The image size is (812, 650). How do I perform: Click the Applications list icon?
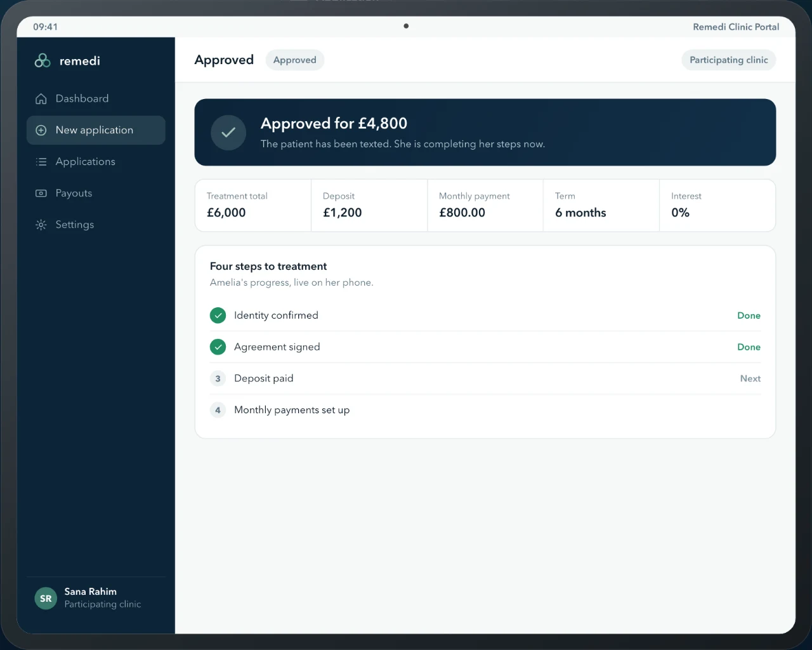[x=41, y=162]
